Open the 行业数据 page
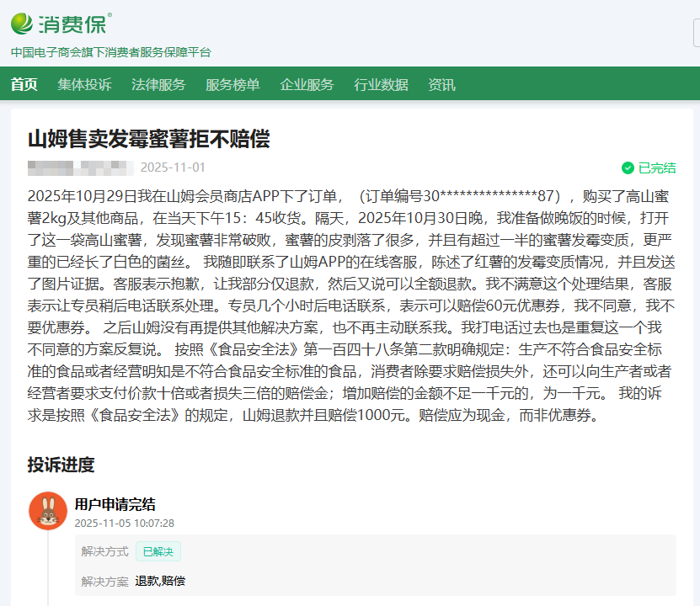 tap(381, 85)
